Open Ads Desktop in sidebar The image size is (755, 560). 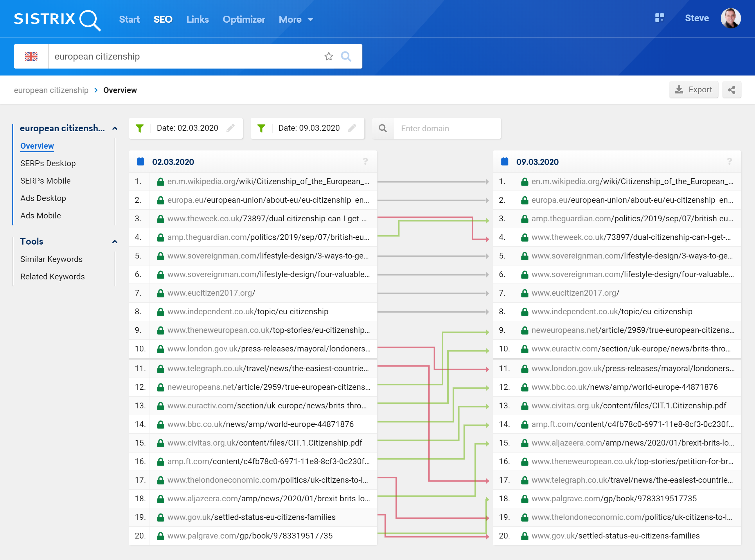[x=43, y=198]
